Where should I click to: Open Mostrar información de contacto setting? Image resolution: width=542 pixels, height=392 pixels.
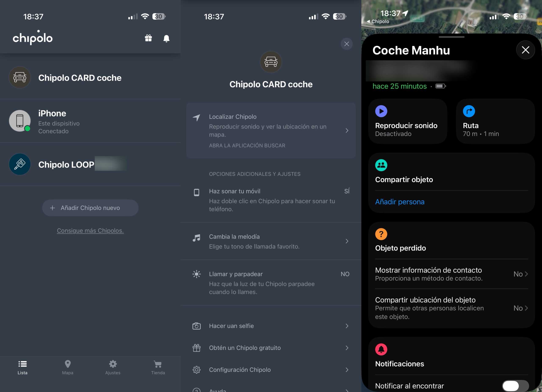pos(451,274)
